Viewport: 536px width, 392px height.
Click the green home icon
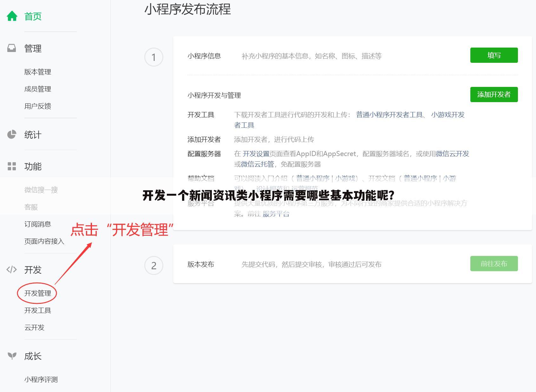pyautogui.click(x=12, y=16)
